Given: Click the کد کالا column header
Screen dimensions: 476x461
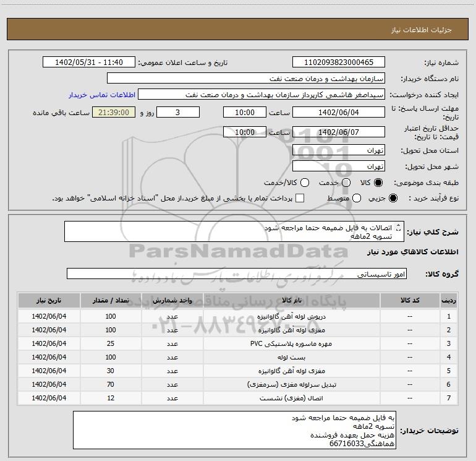Looking at the screenshot, I should point(410,300).
